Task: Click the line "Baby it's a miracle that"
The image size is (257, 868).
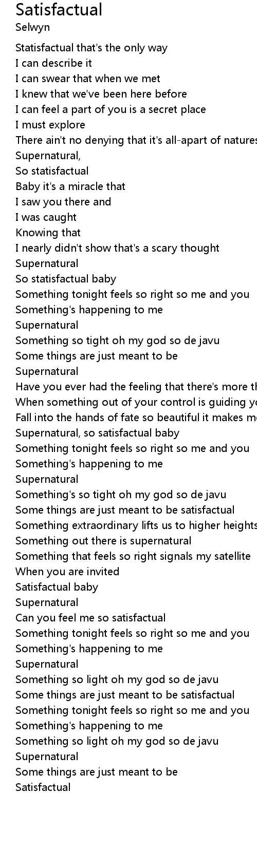Action: (x=70, y=186)
